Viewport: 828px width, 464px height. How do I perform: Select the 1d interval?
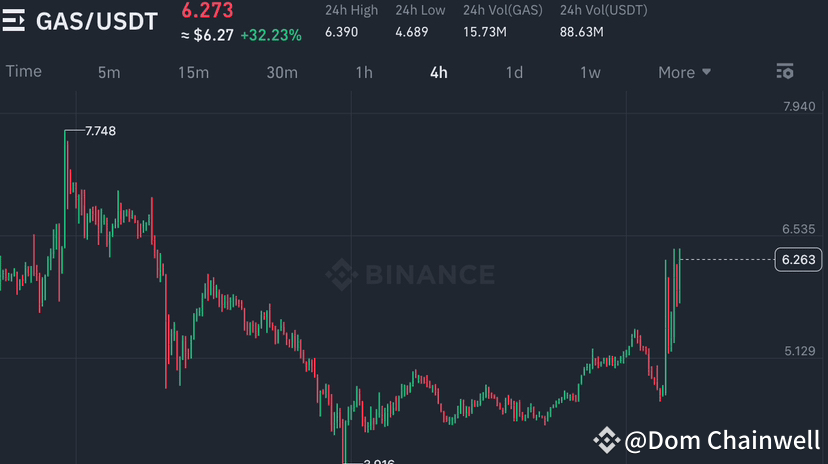514,72
